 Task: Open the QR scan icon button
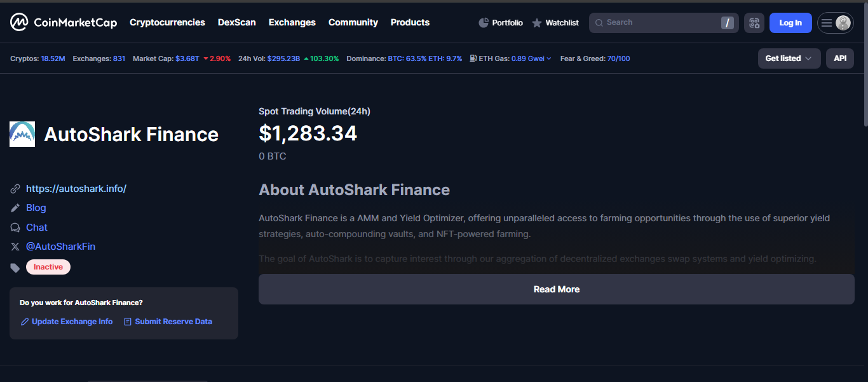pos(754,23)
